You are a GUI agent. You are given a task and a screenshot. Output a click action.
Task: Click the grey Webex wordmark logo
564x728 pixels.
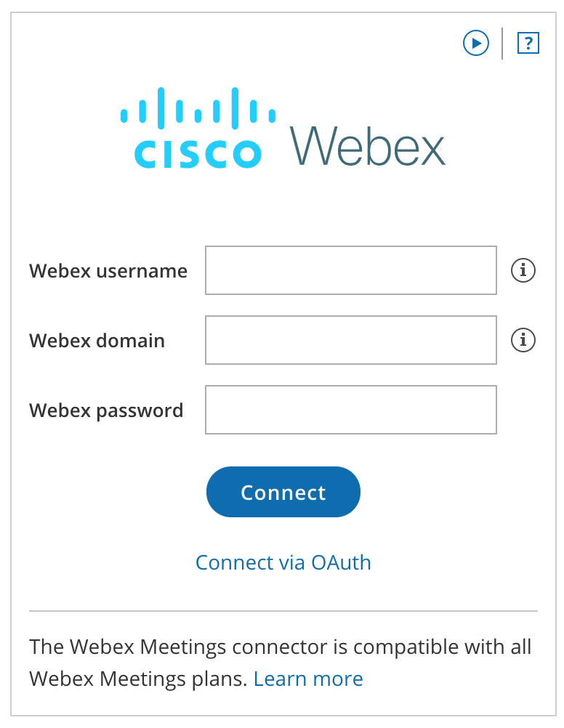368,146
